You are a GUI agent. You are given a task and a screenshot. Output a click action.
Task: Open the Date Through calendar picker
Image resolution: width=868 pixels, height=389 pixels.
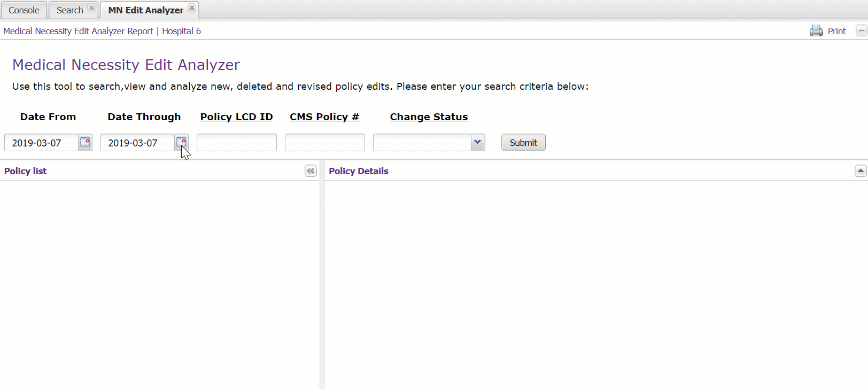click(x=181, y=142)
